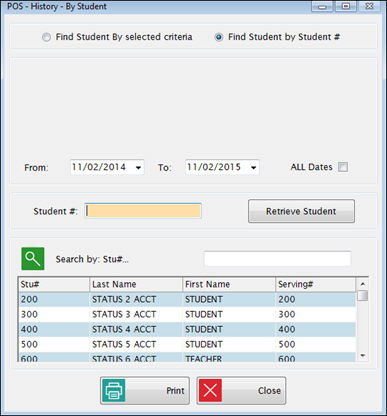Sort by Serving# column header
Screen dimensions: 387x416
[x=315, y=284]
